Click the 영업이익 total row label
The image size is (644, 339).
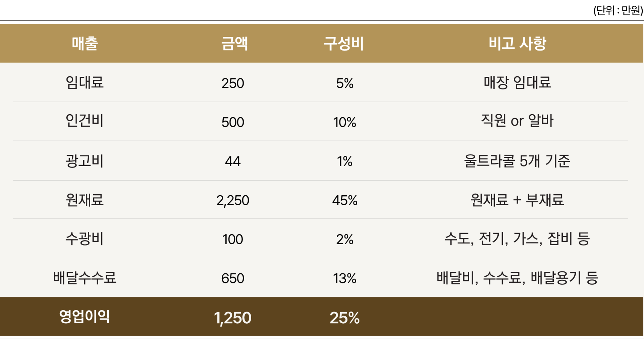pyautogui.click(x=85, y=317)
